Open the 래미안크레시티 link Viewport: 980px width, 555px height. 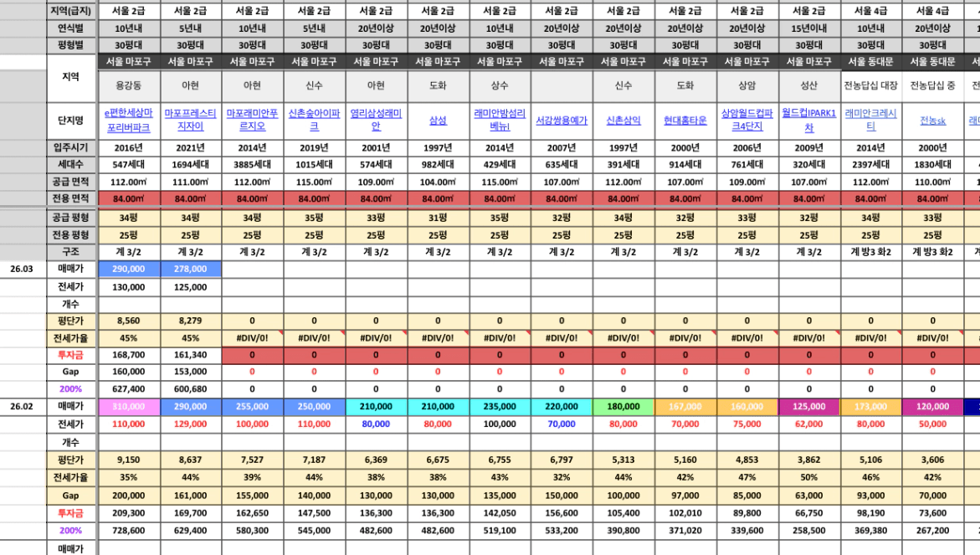point(870,120)
